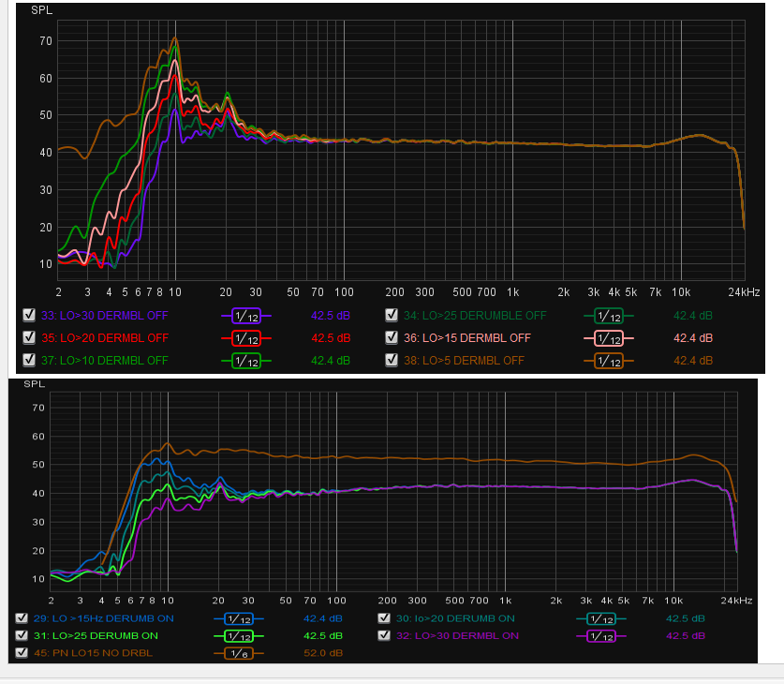Click the label "36: LO>15 DERMBL OFF"
Image resolution: width=784 pixels, height=684 pixels.
point(467,338)
